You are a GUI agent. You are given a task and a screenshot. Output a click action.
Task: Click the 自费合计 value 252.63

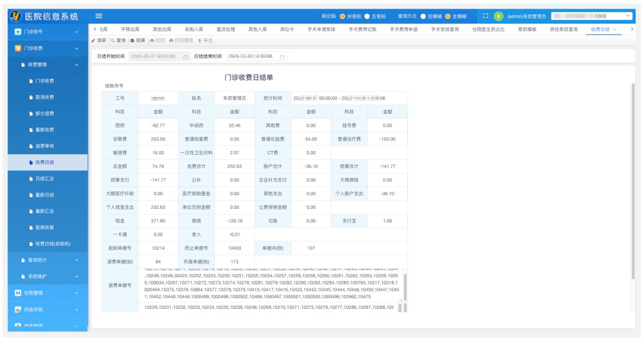(x=234, y=167)
